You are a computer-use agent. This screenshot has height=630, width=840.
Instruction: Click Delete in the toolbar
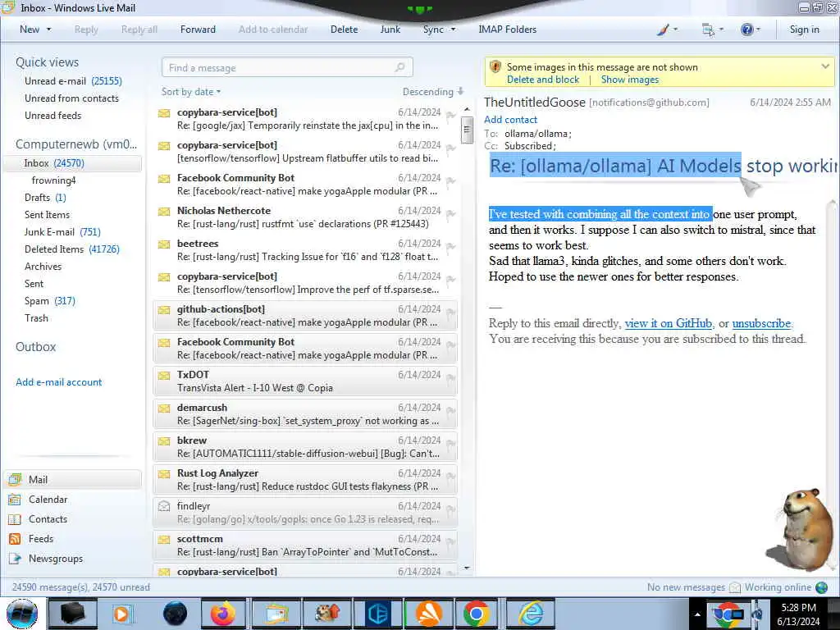(344, 30)
